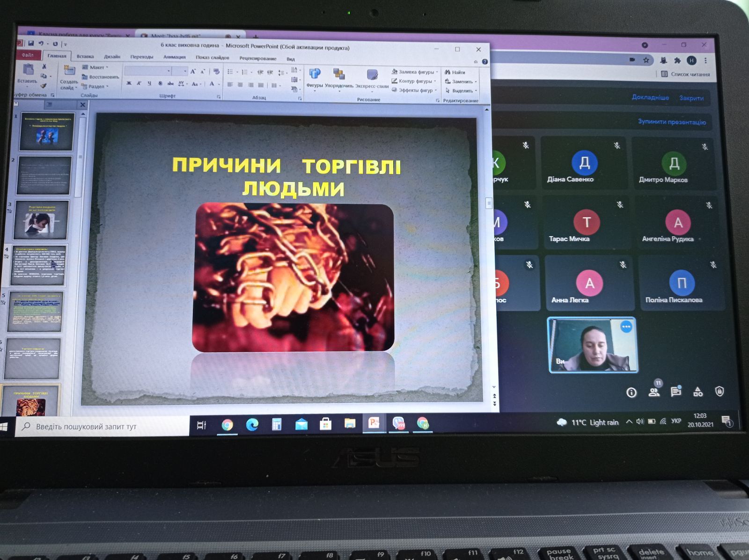Switch to the Показ слайдов tab
This screenshot has height=560, width=749.
coord(213,58)
